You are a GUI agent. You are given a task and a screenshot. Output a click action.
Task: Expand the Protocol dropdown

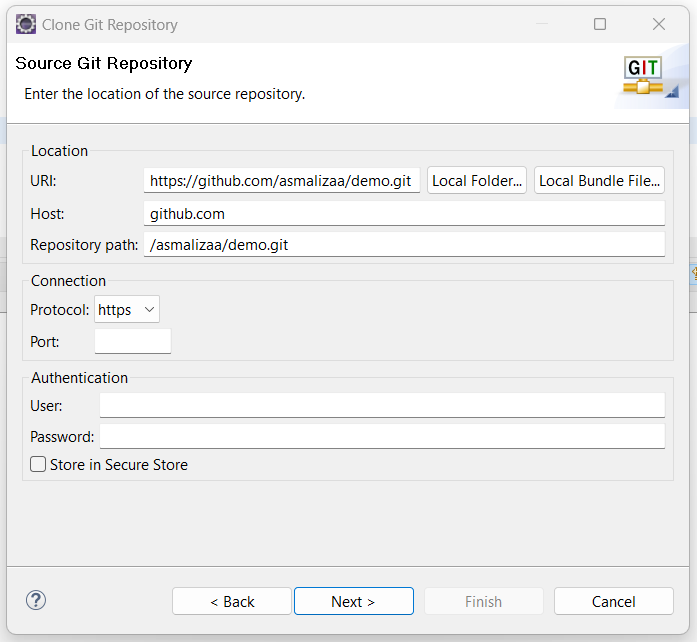pyautogui.click(x=127, y=310)
